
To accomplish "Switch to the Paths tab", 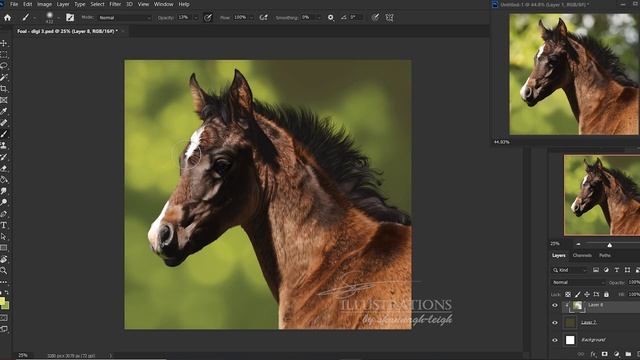I will coord(605,256).
